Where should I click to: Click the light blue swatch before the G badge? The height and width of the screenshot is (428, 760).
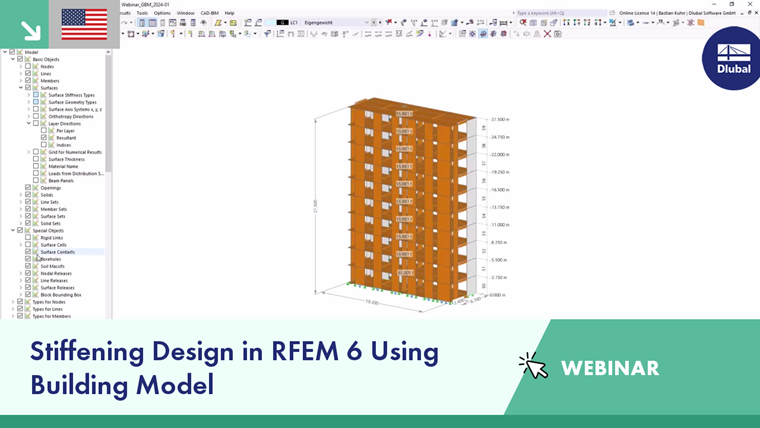[x=270, y=22]
